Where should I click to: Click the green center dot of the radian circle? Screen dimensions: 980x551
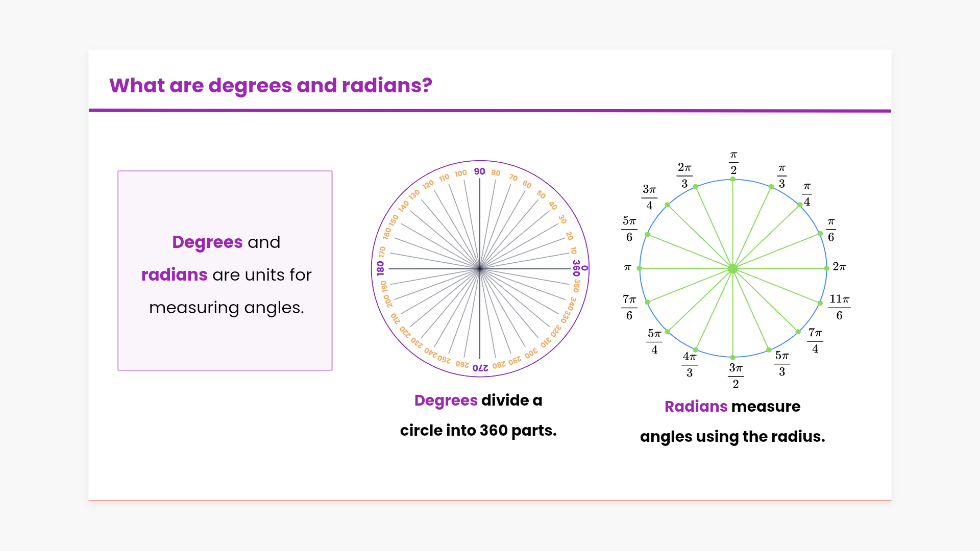point(732,268)
